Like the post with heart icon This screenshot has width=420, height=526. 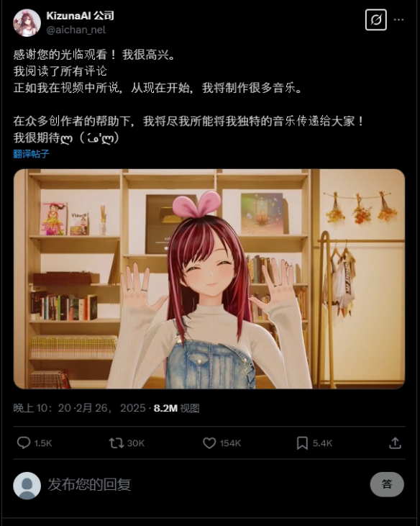coord(209,443)
